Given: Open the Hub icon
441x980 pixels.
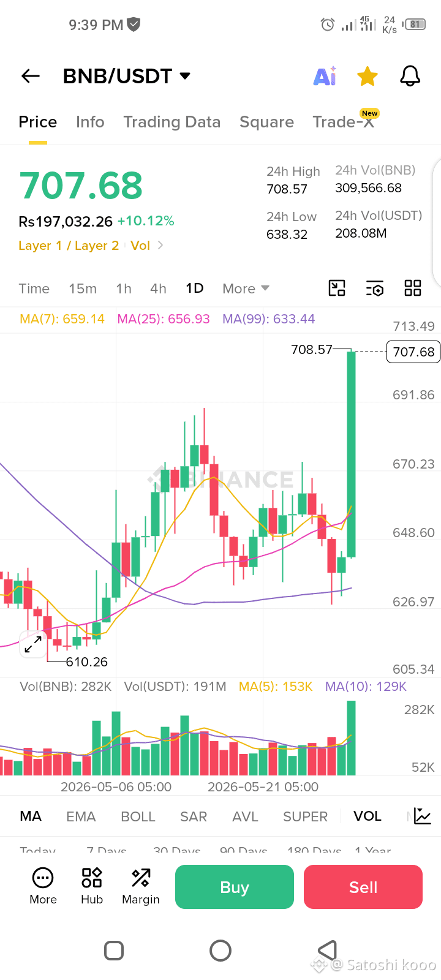Looking at the screenshot, I should 92,886.
